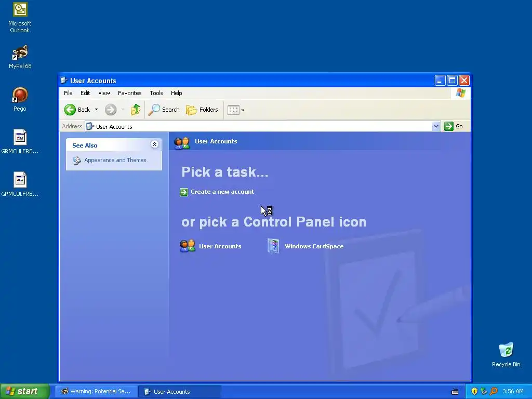
Task: Open the Favorites menu
Action: pyautogui.click(x=129, y=93)
